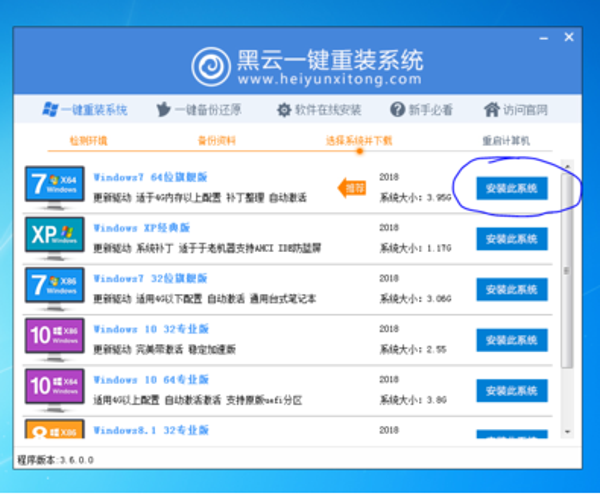Viewport: 600px width, 496px height.
Task: Select the 重启计算机 step
Action: point(506,141)
